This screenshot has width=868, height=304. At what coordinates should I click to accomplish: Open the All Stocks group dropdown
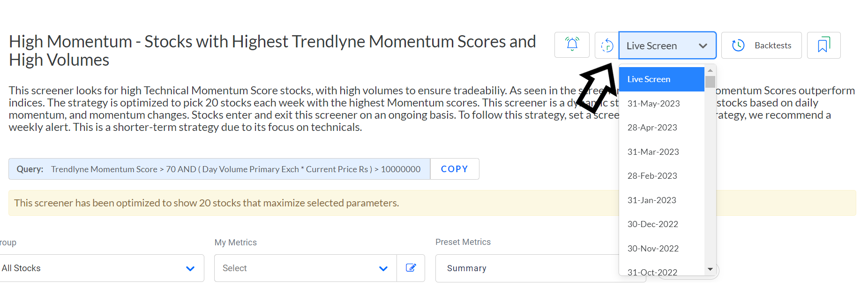point(101,268)
